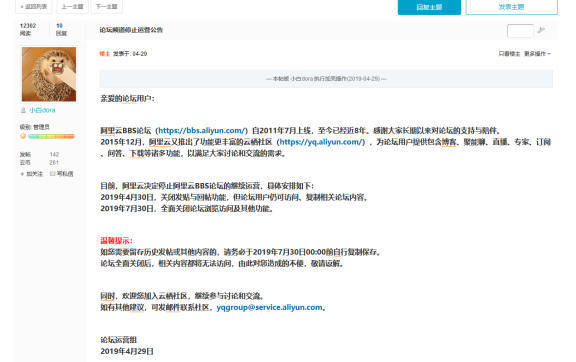Image resolution: width=576 pixels, height=362 pixels.
Task: Click the 12302 阅读 view count
Action: [28, 29]
